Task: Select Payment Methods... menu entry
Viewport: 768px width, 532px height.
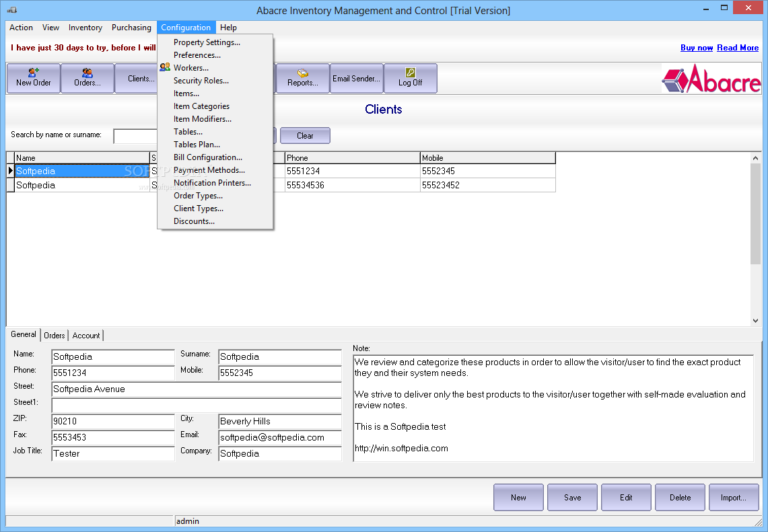Action: tap(215, 170)
